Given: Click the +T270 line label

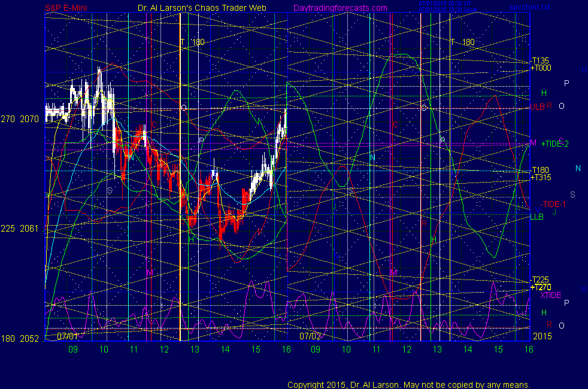Looking at the screenshot, I should click(x=541, y=287).
